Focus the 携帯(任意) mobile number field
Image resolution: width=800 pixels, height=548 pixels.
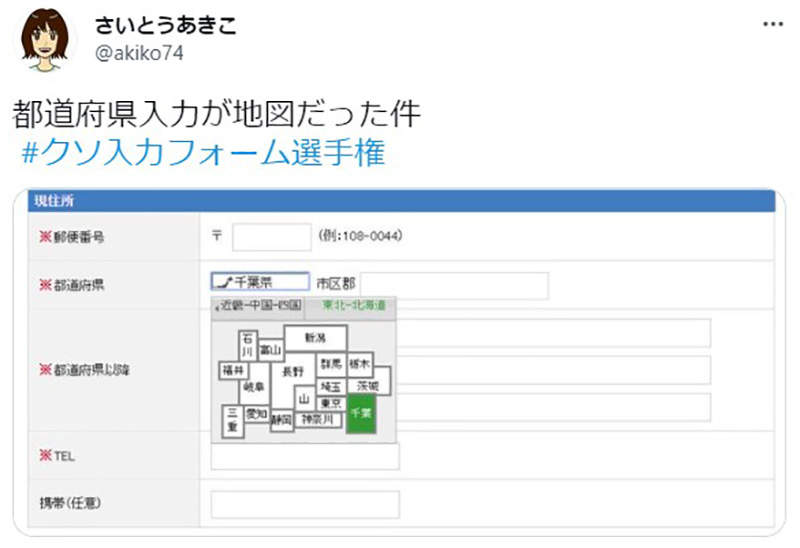[x=305, y=504]
